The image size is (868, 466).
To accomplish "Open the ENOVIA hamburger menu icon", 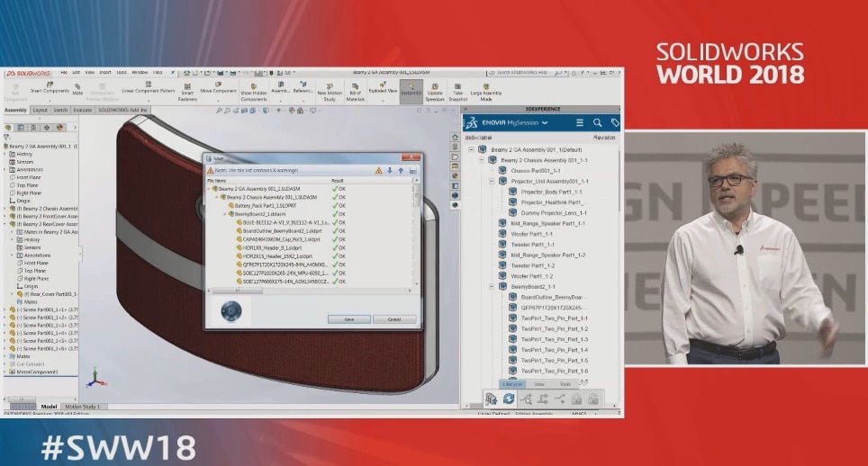I will point(580,122).
